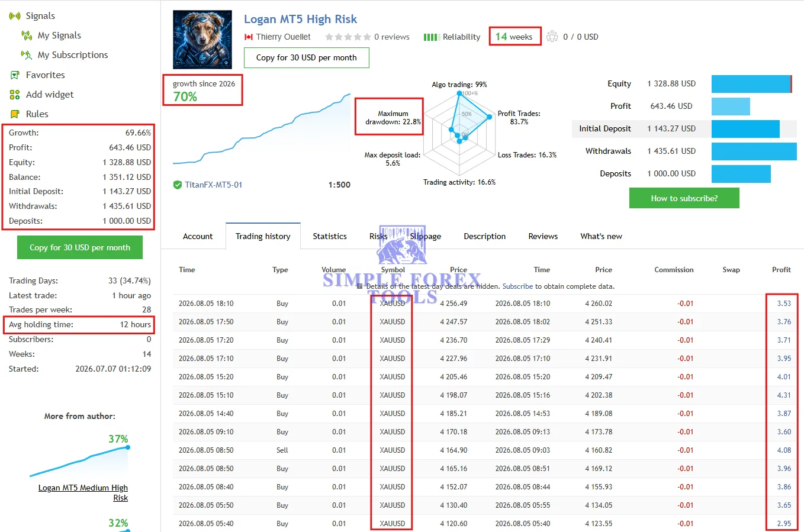804x532 pixels.
Task: Click the Canada flag icon near author
Action: coord(249,37)
